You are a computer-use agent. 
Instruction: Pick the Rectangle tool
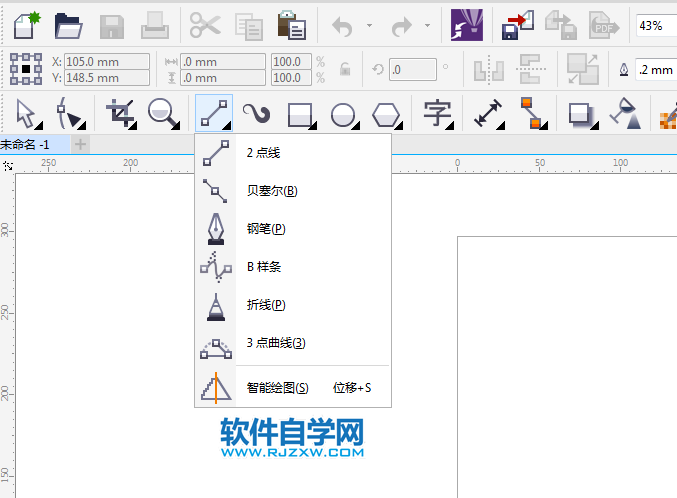tap(301, 114)
